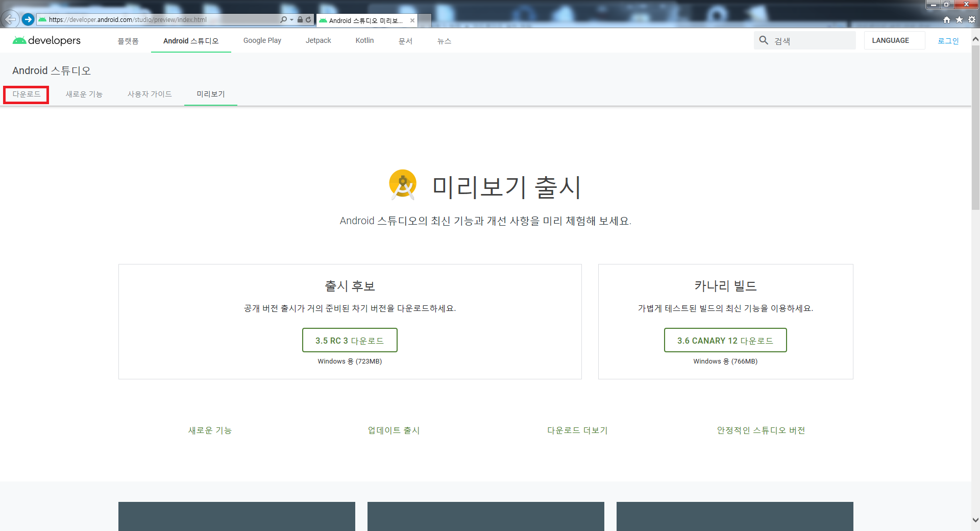Open the Kotlin navigation item
The height and width of the screenshot is (531, 980).
pyautogui.click(x=365, y=41)
